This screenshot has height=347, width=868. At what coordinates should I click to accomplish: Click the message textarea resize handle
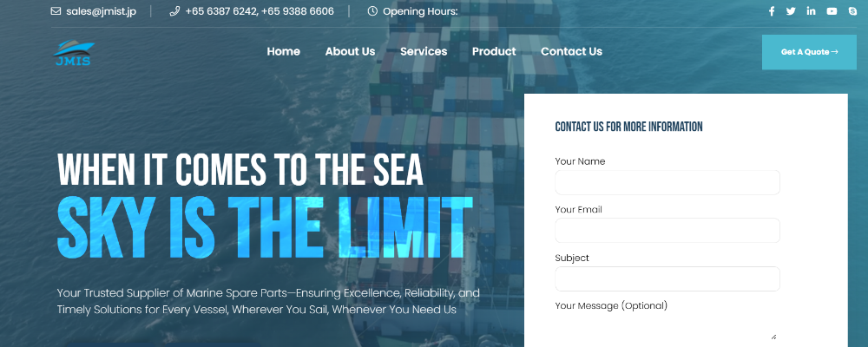point(774,337)
